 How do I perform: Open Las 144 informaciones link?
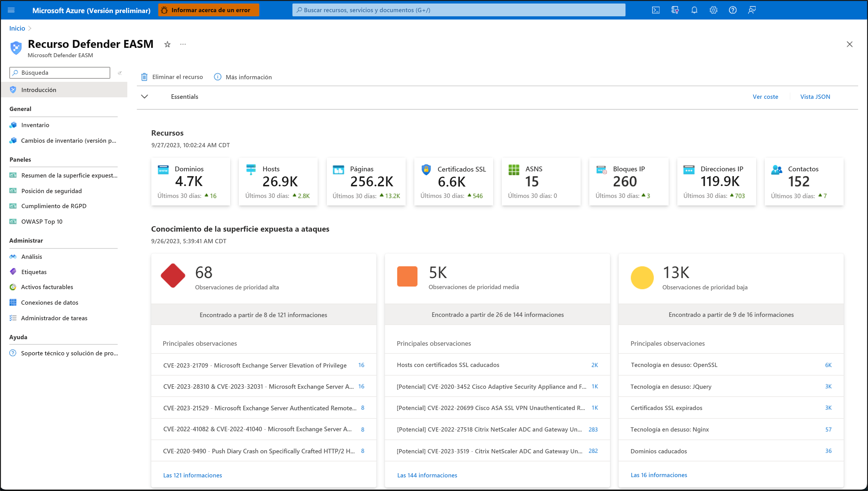click(x=427, y=475)
